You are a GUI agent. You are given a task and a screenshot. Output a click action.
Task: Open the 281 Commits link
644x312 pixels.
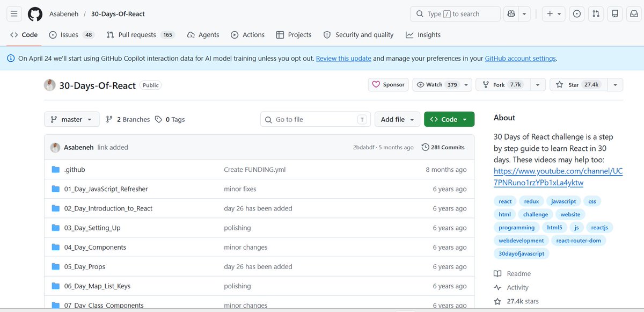443,147
